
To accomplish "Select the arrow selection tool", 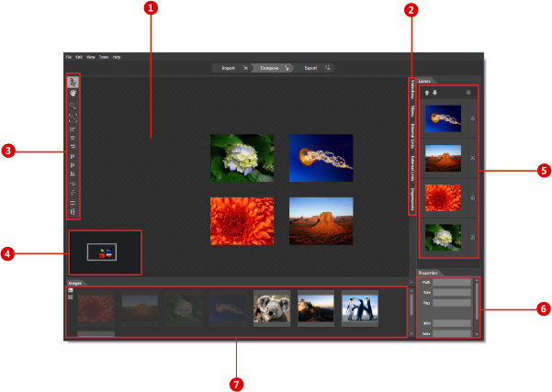I will click(x=73, y=83).
